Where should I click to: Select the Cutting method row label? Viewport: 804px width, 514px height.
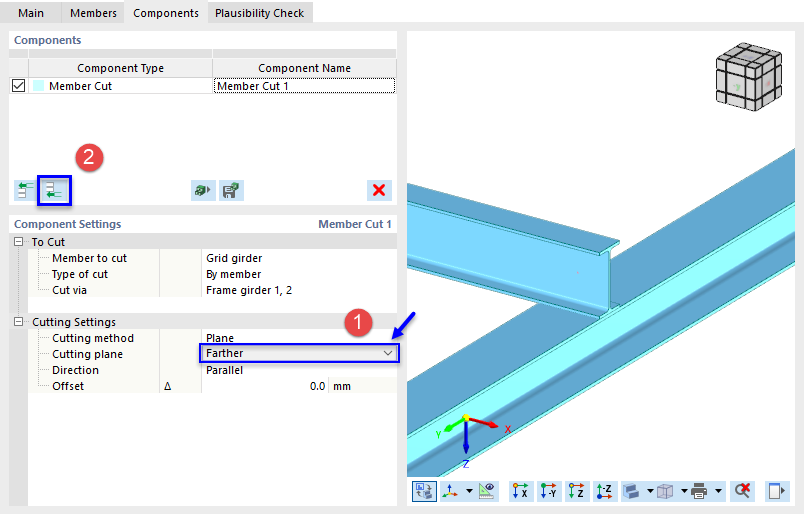pyautogui.click(x=93, y=338)
